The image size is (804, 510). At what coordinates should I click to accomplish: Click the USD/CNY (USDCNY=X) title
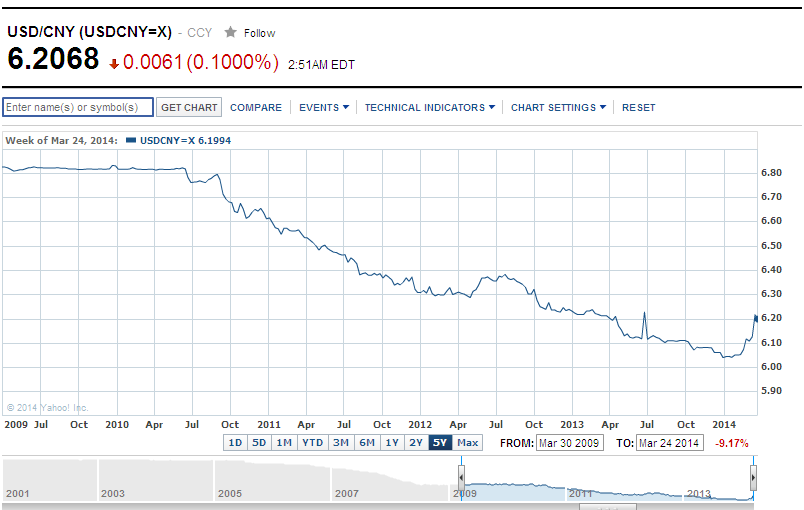[90, 32]
